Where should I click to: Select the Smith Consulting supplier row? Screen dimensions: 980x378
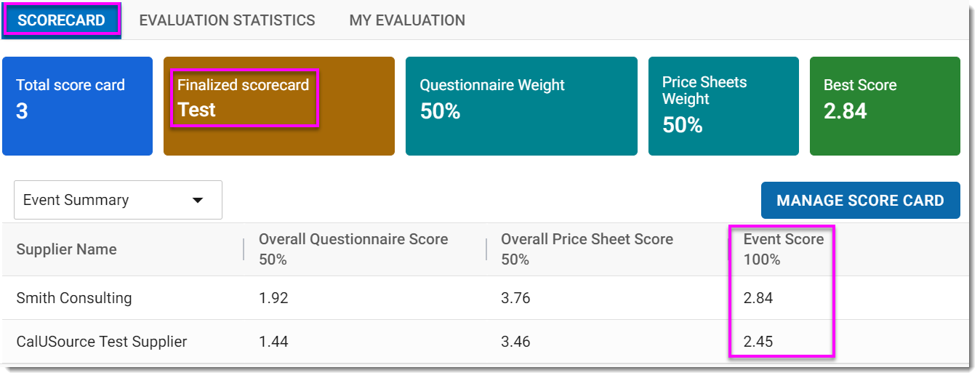click(x=74, y=298)
